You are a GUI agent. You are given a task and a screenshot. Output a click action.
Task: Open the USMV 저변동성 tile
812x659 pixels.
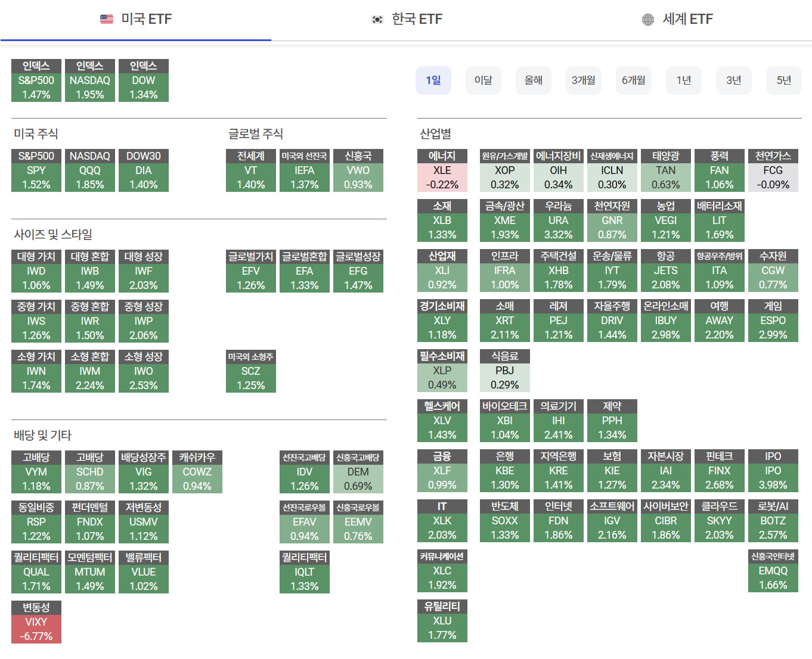tap(144, 522)
